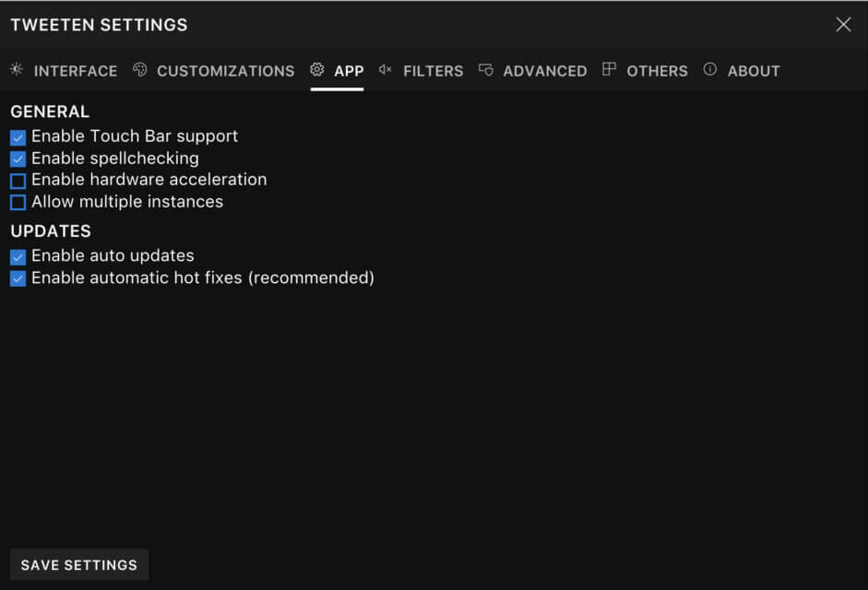
Task: Close the Tweeten Settings dialog
Action: point(843,24)
